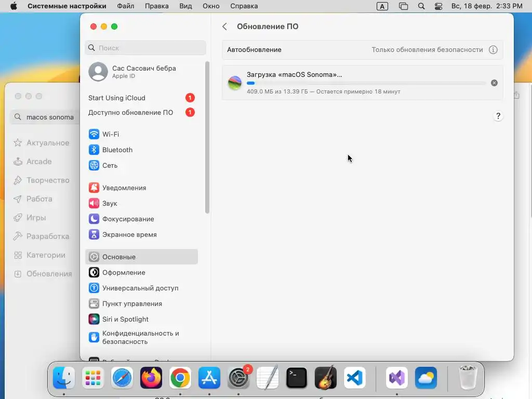Screen dimensions: 532x399
Task: Click Только обновления безопасности value
Action: coord(427,50)
